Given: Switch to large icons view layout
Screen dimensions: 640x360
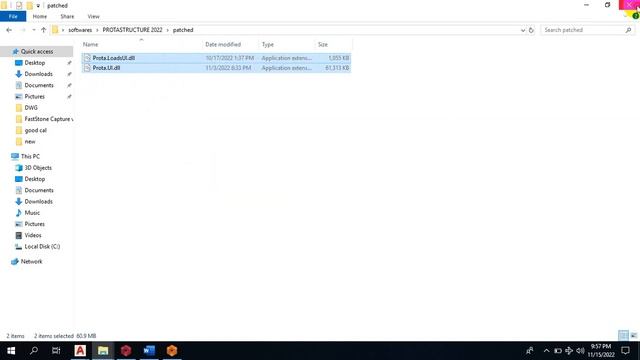Looking at the screenshot, I should (633, 336).
